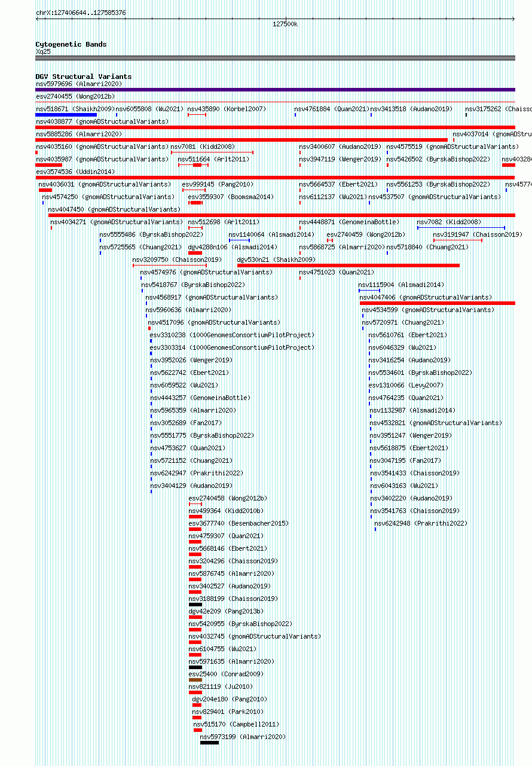Click nsv3947119 (Wenger2019) label

[x=340, y=159]
